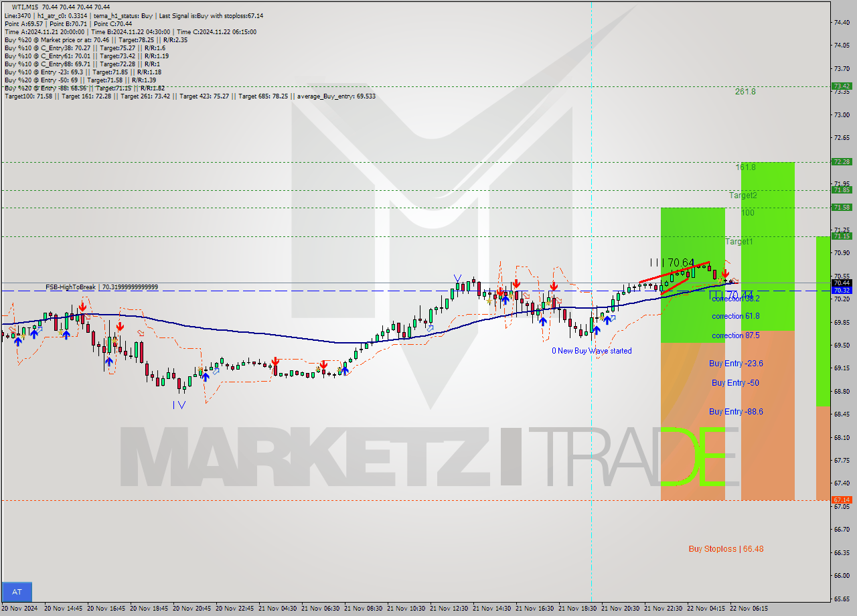Click the 'Buy Entry -23.6' label

pos(736,364)
